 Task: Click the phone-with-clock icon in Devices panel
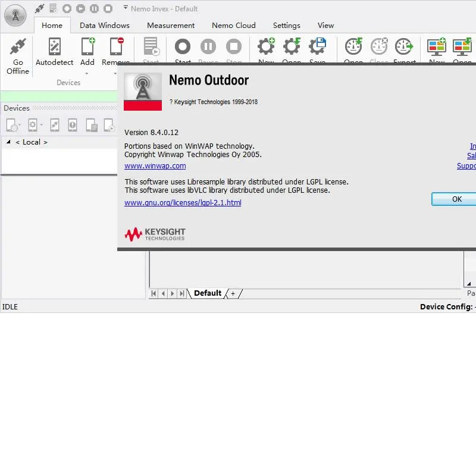tap(11, 125)
